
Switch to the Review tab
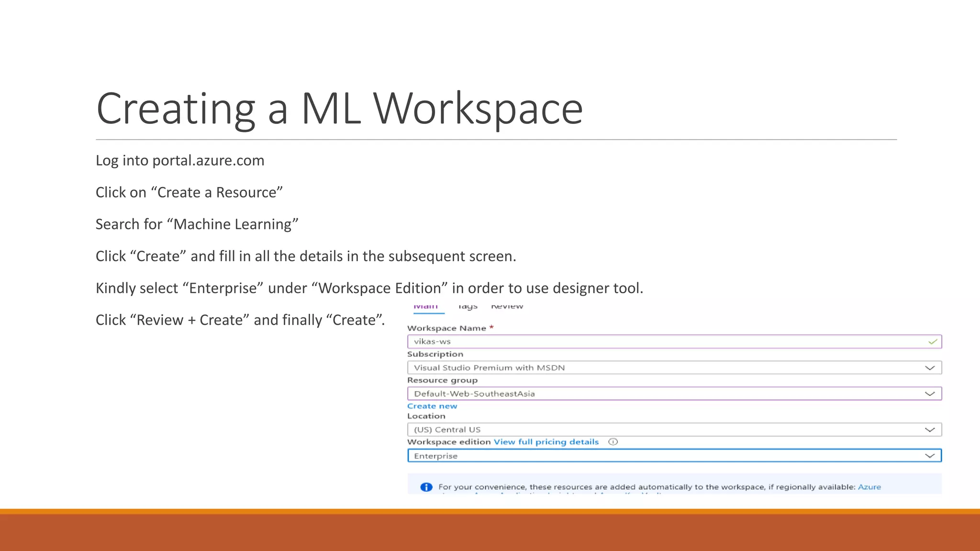pyautogui.click(x=507, y=307)
